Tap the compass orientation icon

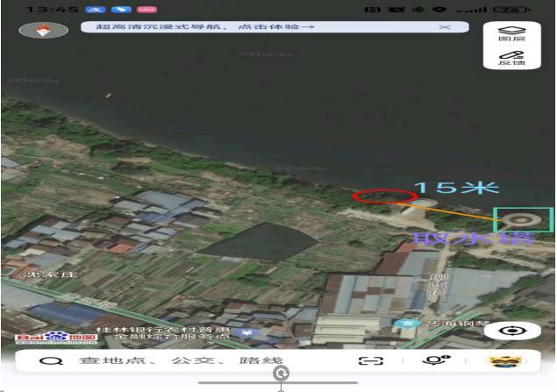(43, 31)
